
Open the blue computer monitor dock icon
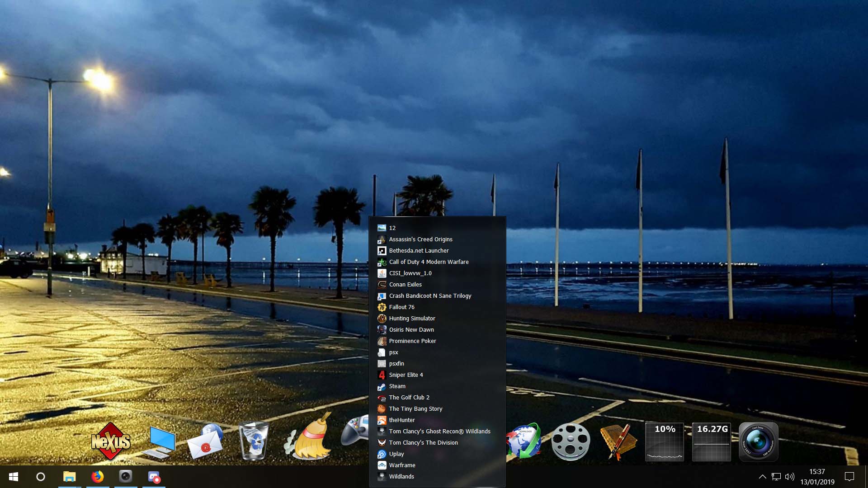[x=160, y=441]
